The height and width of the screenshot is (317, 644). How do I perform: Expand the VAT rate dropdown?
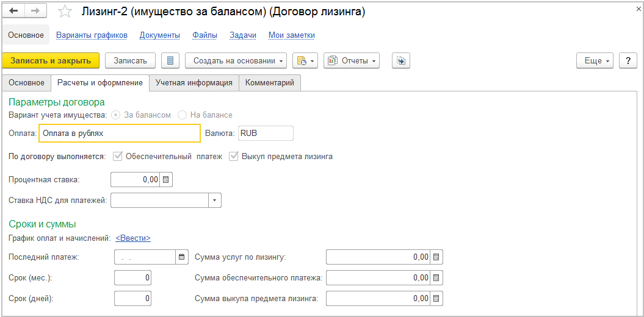[x=215, y=200]
